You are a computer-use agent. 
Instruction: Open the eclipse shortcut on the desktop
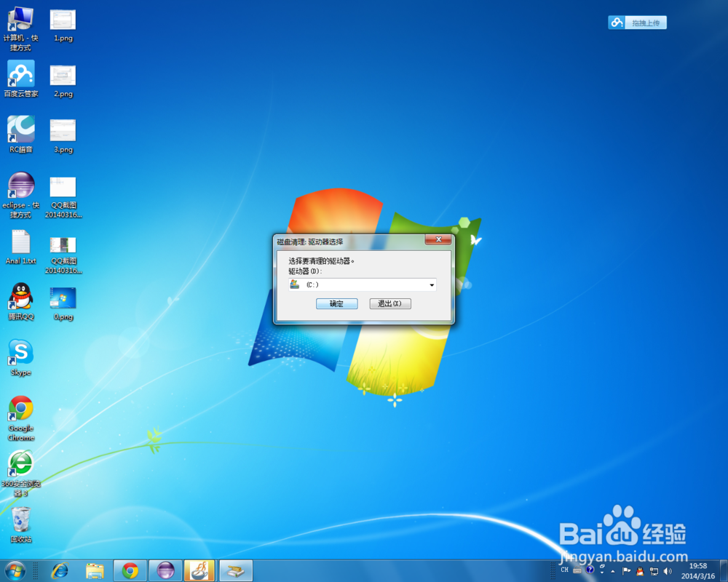(20, 188)
